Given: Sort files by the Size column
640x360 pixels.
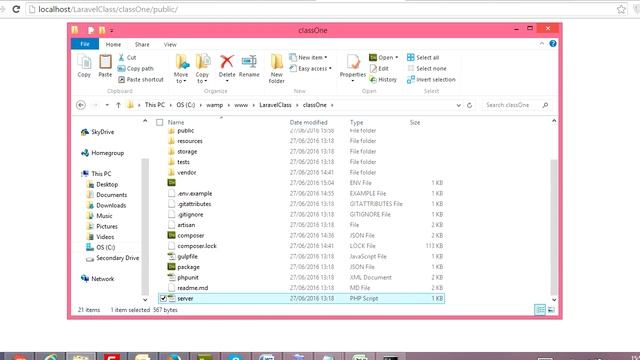Looking at the screenshot, I should (415, 122).
